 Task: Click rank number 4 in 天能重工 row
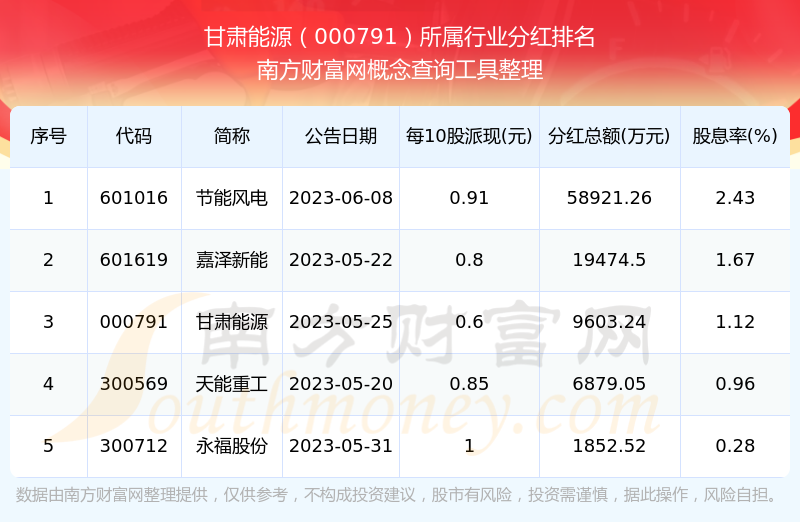coord(48,384)
